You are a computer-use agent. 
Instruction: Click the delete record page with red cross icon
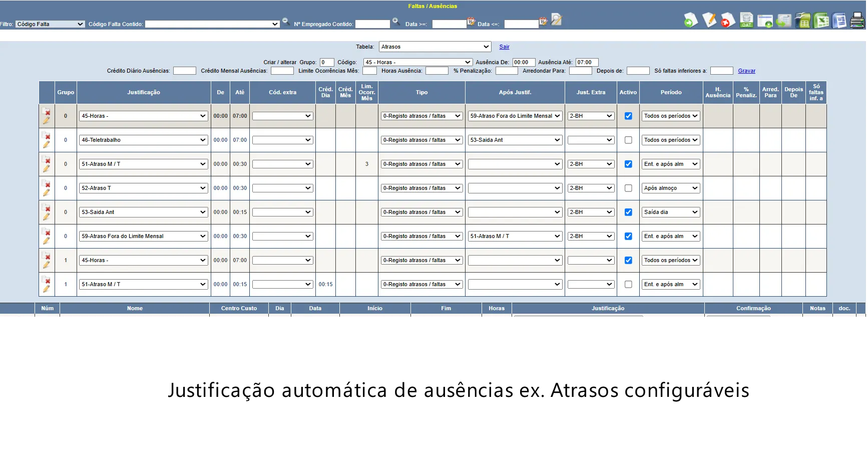(728, 20)
